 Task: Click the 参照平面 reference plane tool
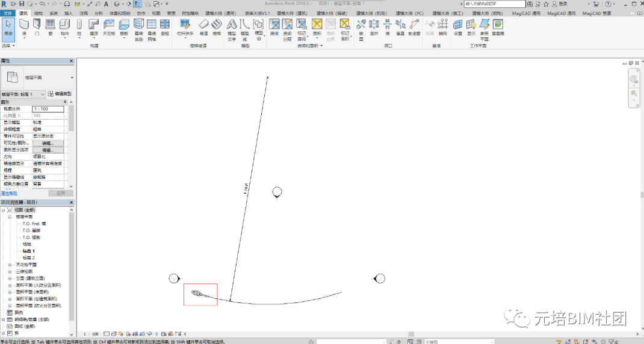pos(485,29)
